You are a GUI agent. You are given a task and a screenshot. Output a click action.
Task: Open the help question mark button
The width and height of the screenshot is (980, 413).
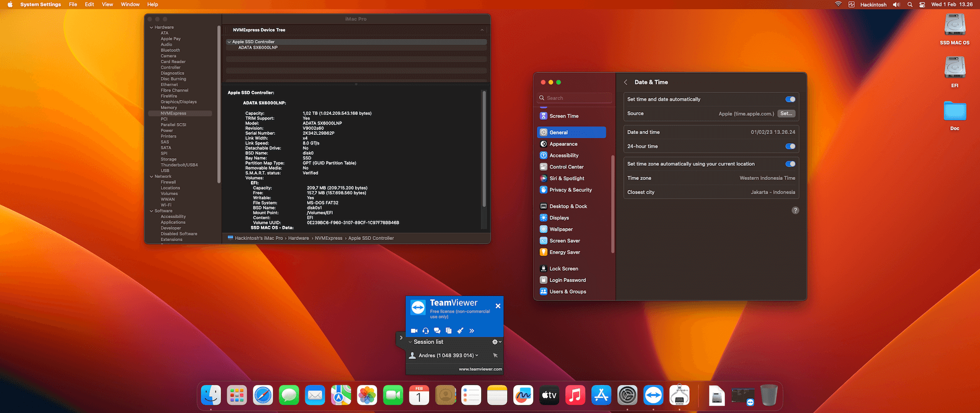pos(795,211)
